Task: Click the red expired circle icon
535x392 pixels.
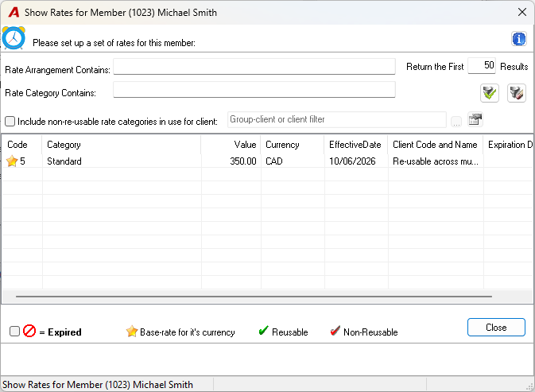Action: pyautogui.click(x=29, y=331)
